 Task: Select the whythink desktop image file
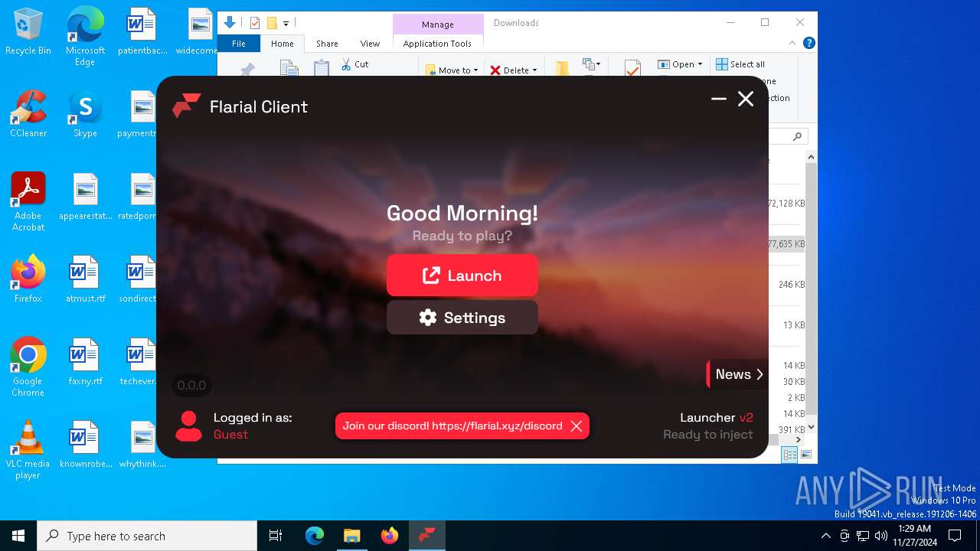(142, 444)
